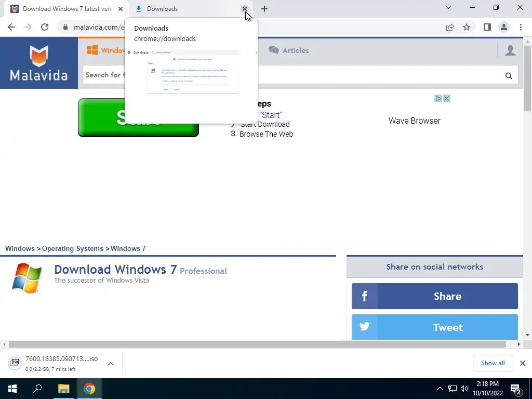The width and height of the screenshot is (532, 399).
Task: Open Operating Systems breadcrumb link
Action: tap(73, 248)
